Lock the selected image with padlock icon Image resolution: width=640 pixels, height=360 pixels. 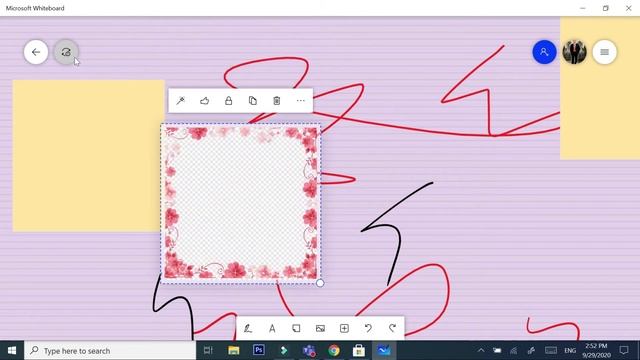(x=229, y=101)
